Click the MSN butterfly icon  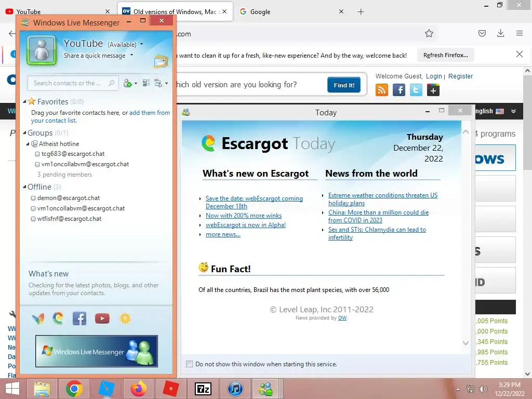pyautogui.click(x=38, y=318)
